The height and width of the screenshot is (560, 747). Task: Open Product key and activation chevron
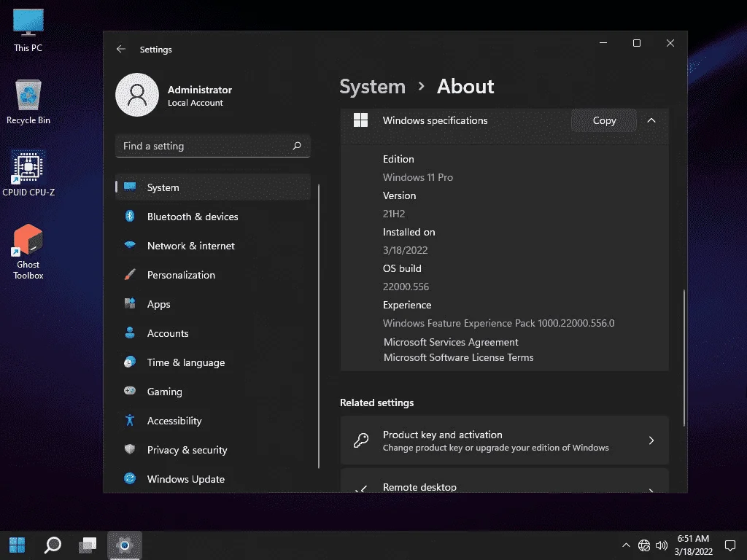click(651, 440)
